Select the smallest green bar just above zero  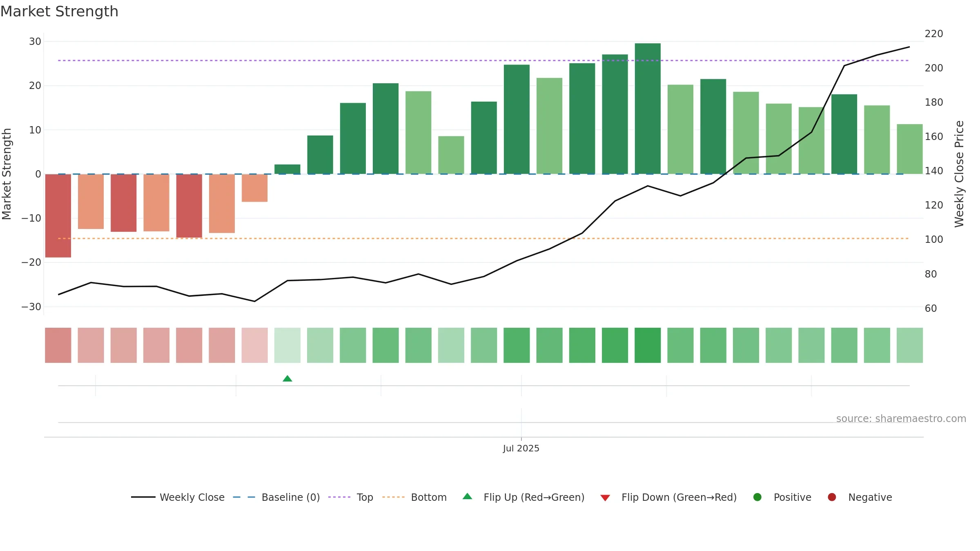(287, 169)
